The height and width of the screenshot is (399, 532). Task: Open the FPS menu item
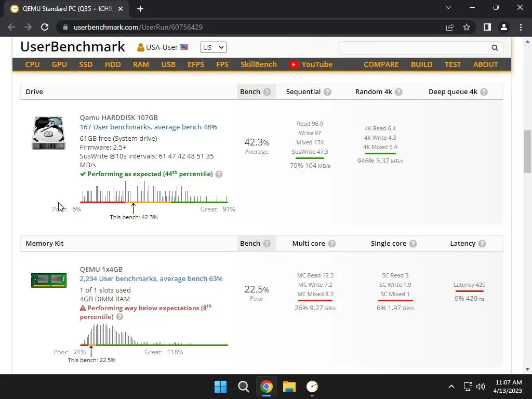pyautogui.click(x=222, y=64)
